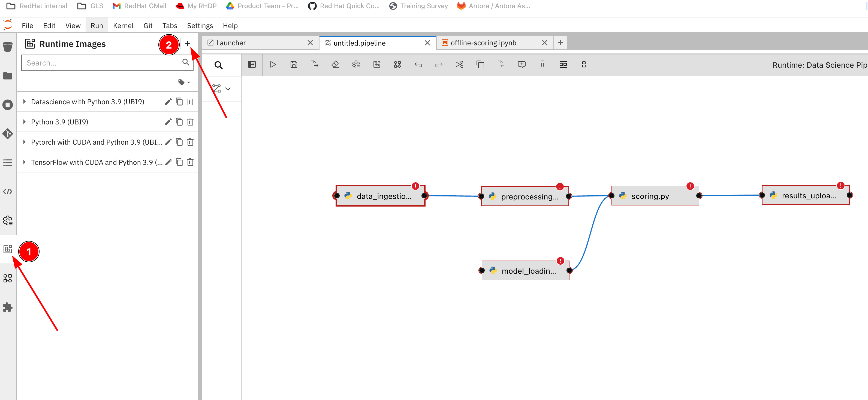Screen dimensions: 868x400
Task: Open a new launcher tab with plus
Action: pyautogui.click(x=560, y=43)
